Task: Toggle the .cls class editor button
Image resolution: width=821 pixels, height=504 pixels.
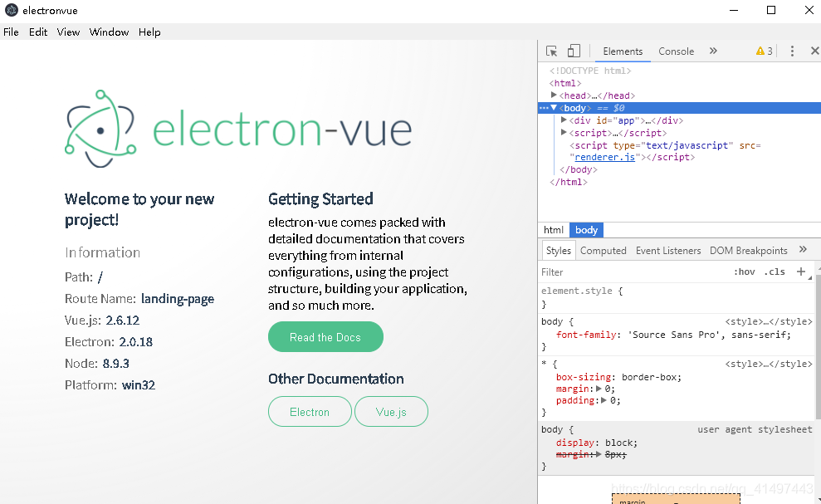Action: (775, 272)
